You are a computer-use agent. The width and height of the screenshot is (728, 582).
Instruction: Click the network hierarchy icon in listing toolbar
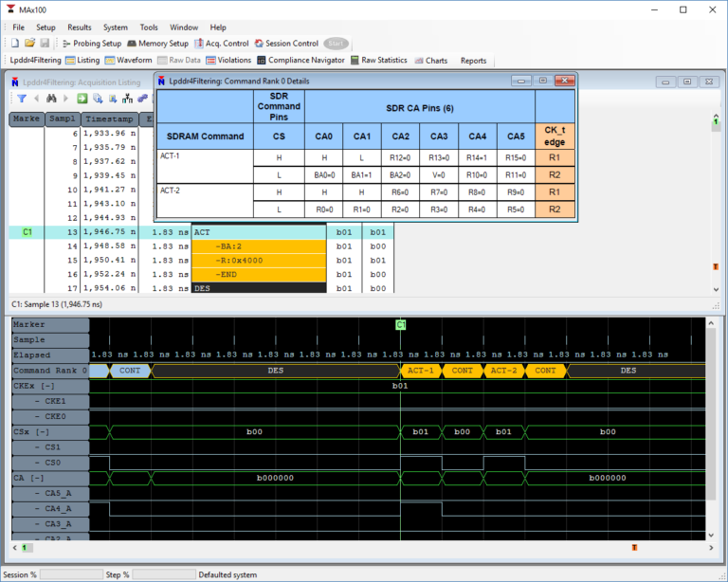pyautogui.click(x=127, y=99)
